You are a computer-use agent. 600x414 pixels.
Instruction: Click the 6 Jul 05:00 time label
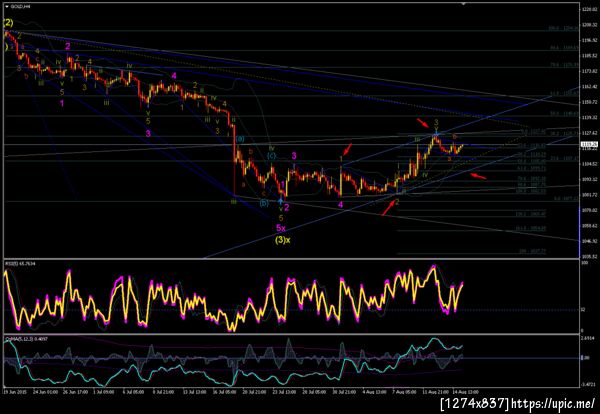pyautogui.click(x=134, y=392)
